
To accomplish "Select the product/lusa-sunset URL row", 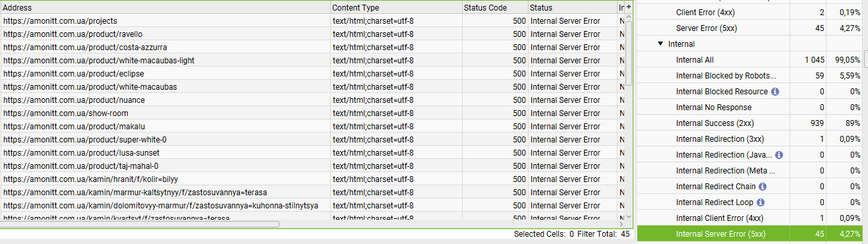I will point(312,153).
